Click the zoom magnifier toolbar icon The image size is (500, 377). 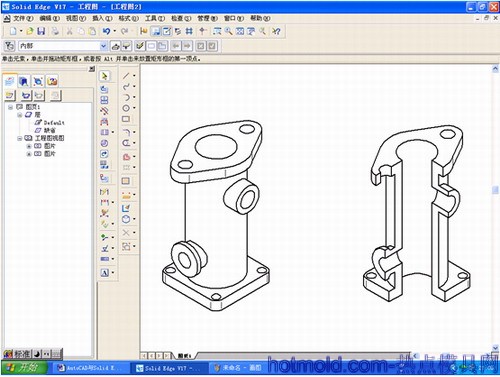(x=229, y=31)
